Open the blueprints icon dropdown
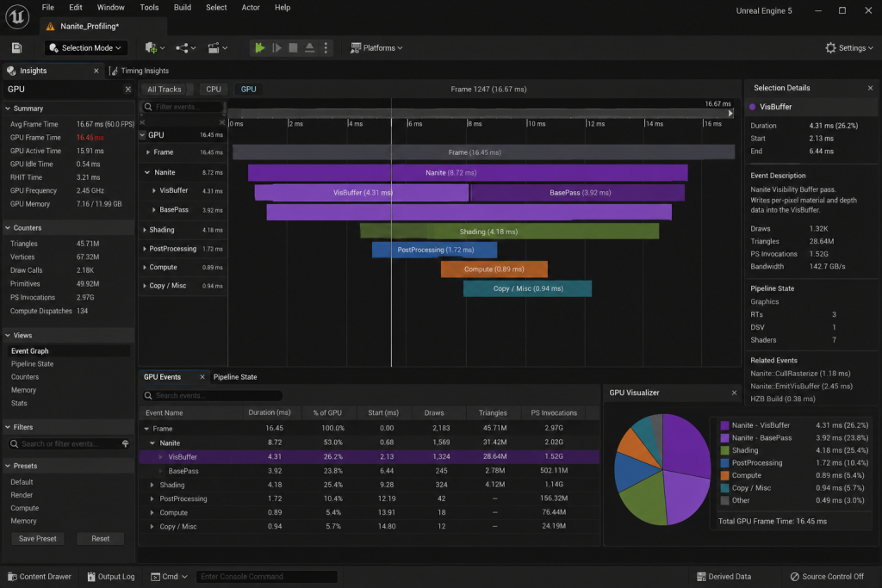 [x=186, y=48]
